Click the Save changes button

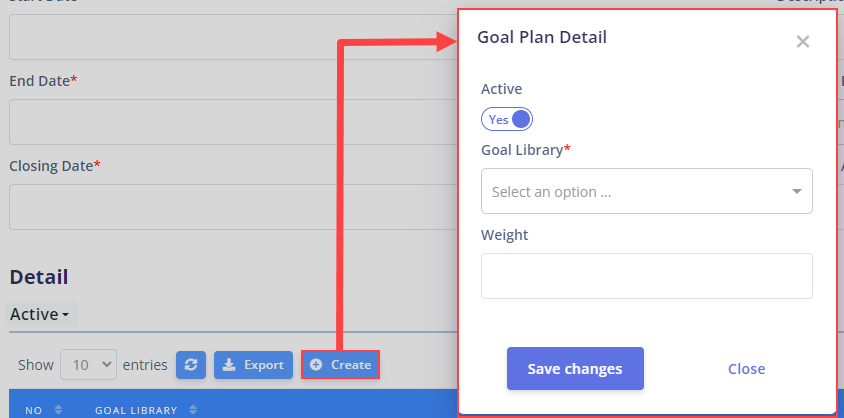pos(575,369)
